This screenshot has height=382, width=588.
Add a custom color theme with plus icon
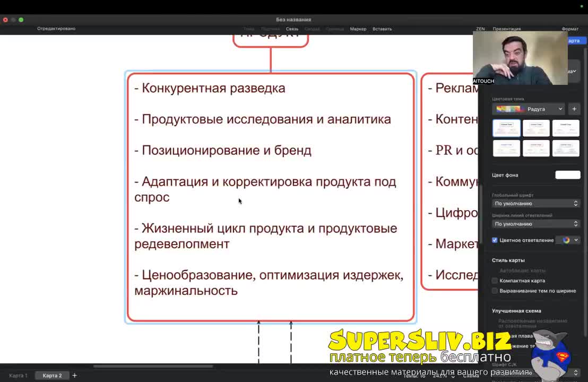pyautogui.click(x=574, y=109)
